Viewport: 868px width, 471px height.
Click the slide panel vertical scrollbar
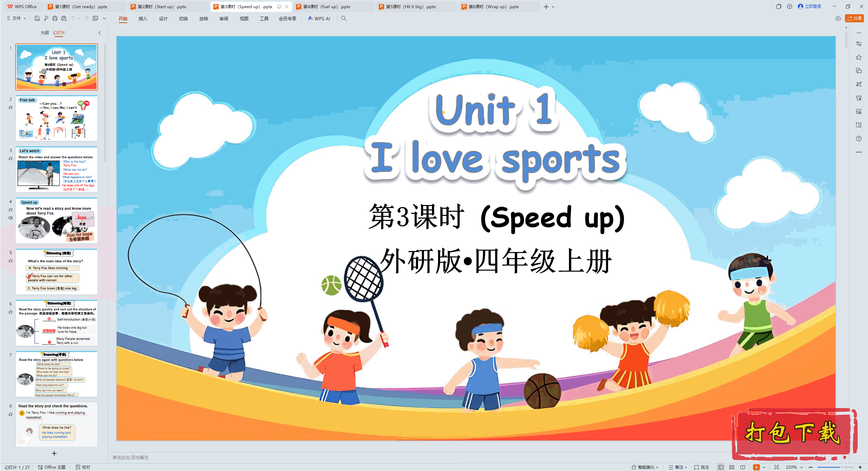coord(105,103)
